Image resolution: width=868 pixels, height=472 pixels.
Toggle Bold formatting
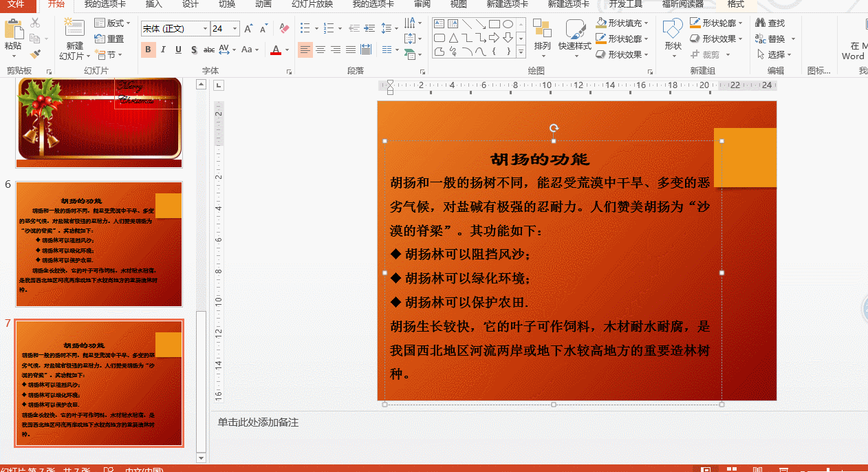coord(148,50)
